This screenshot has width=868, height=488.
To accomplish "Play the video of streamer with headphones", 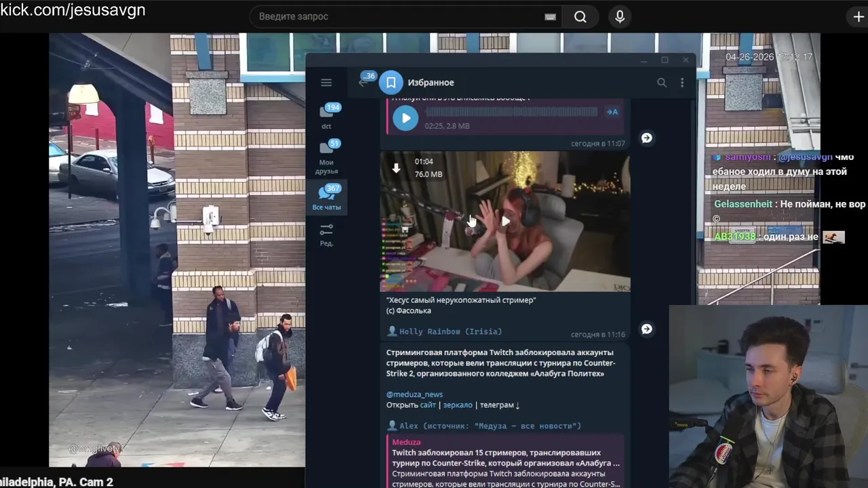I will [505, 221].
